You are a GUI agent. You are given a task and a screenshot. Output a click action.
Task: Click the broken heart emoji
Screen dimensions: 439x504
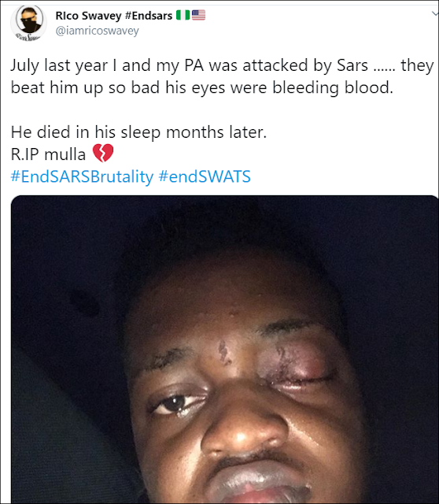tap(103, 153)
